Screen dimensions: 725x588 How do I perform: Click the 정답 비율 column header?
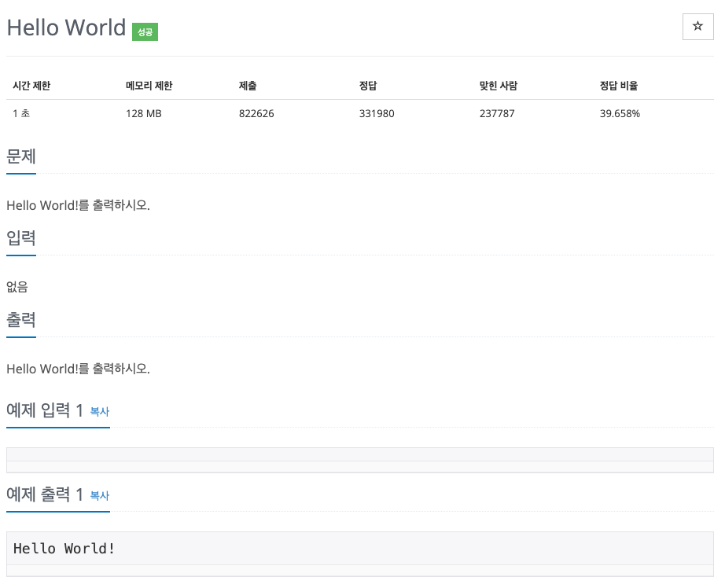click(x=619, y=86)
